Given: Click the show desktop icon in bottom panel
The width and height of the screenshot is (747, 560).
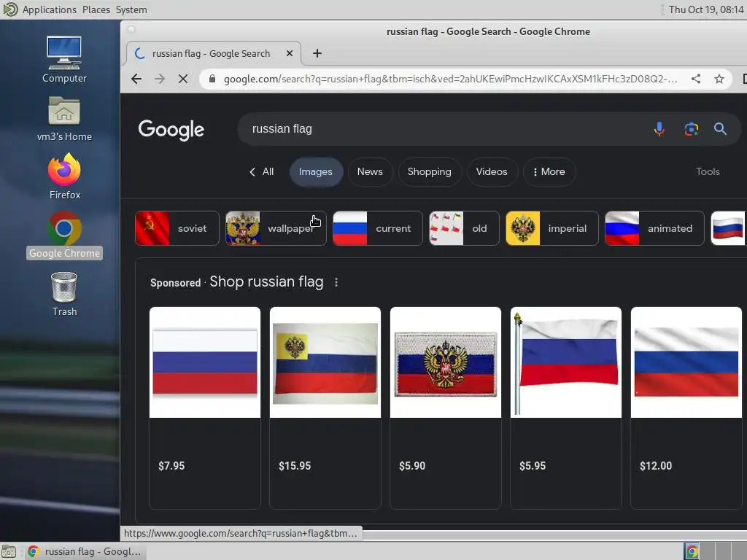Looking at the screenshot, I should coord(9,551).
